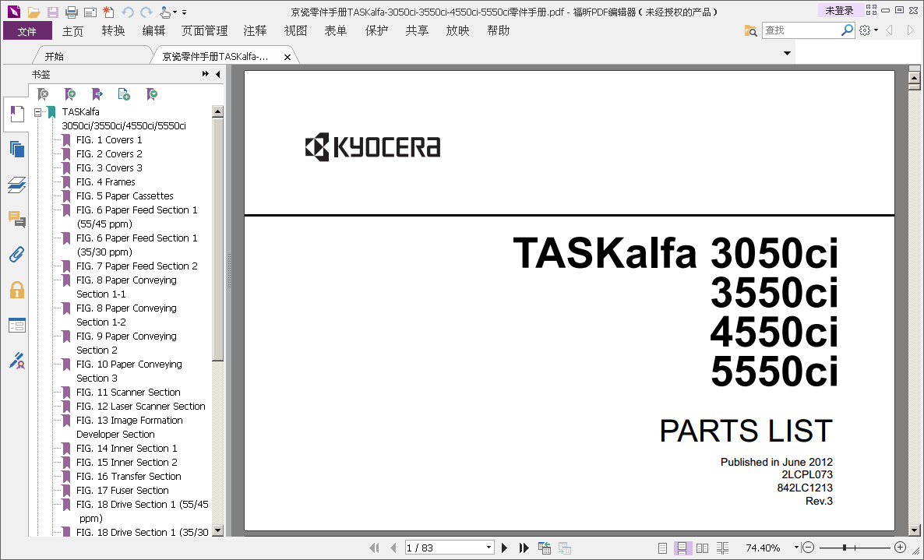Open the Security padlock panel
The image size is (924, 560).
point(17,290)
